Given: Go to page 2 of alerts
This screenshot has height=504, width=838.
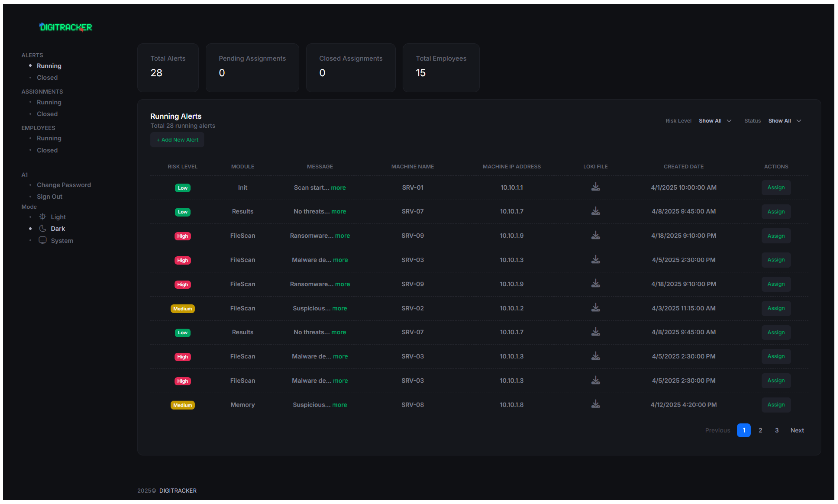Looking at the screenshot, I should [760, 430].
